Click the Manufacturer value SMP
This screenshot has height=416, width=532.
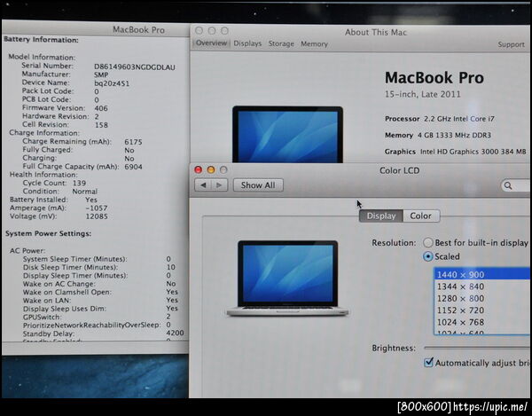[x=101, y=75]
